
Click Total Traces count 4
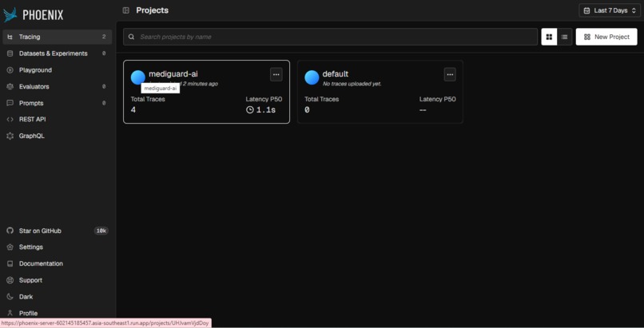[133, 110]
